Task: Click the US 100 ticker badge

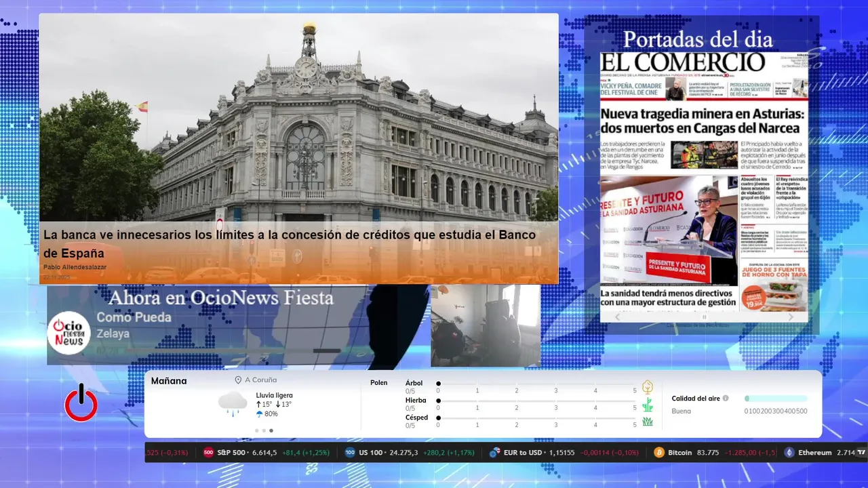Action: [350, 453]
